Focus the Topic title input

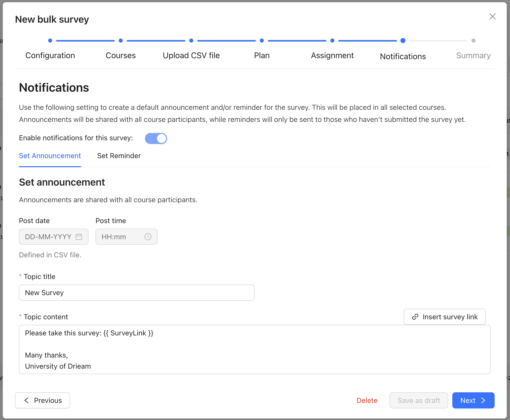(137, 293)
